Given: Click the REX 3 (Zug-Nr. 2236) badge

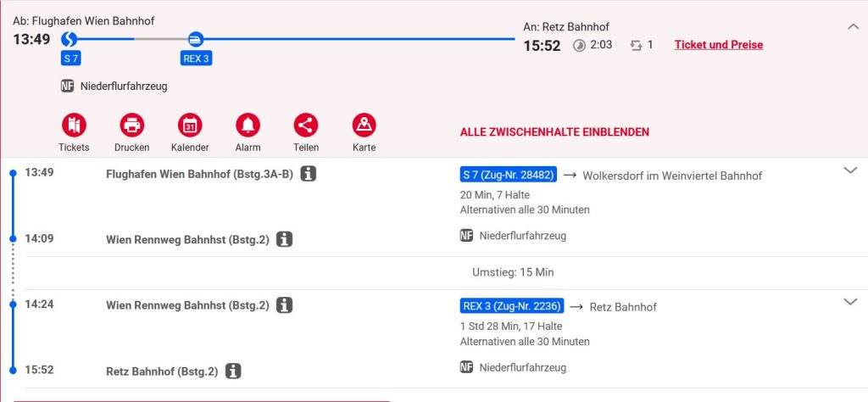Looking at the screenshot, I should coord(511,306).
